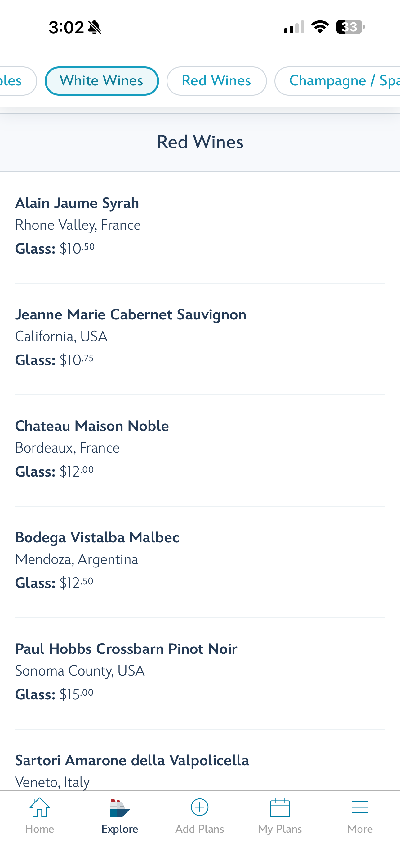This screenshot has width=400, height=868.
Task: Open My Plans calendar icon
Action: (280, 807)
